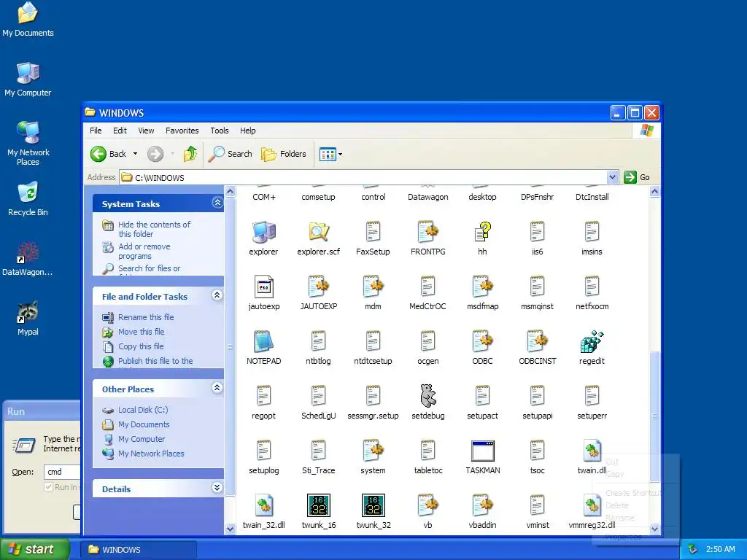Screen dimensions: 747x560
Task: Open Local Disk (C:) link
Action: 143,410
